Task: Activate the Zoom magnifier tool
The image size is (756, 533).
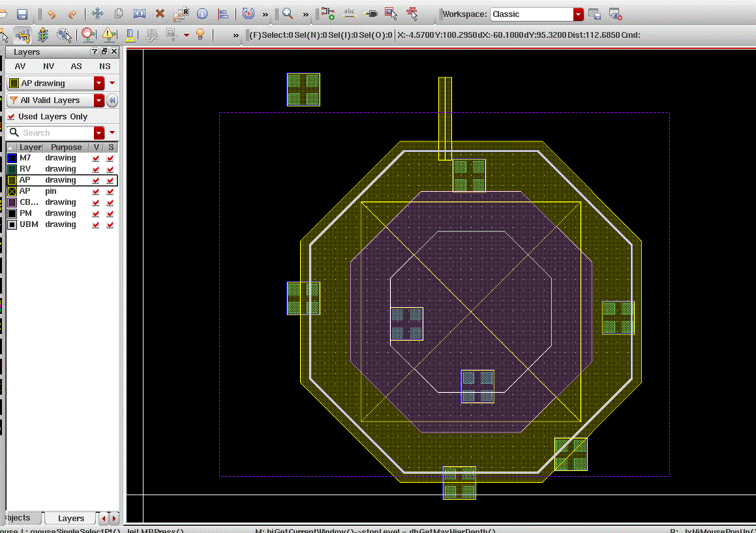Action: coord(288,14)
